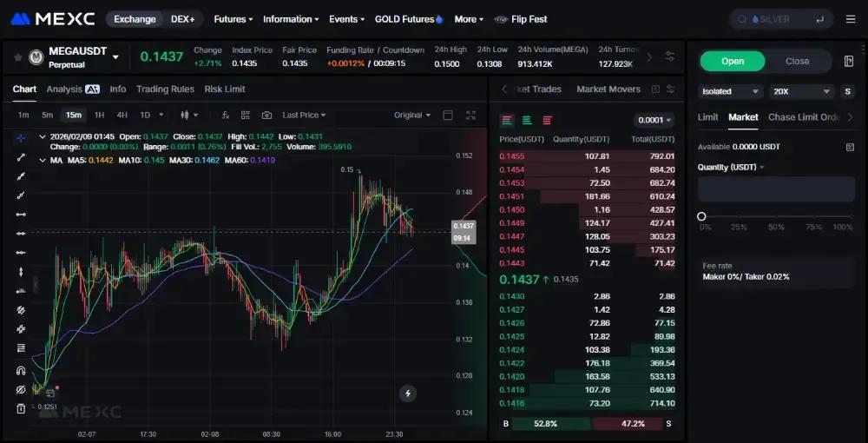The image size is (868, 443).
Task: Click the lightning quick order button on chart
Action: coord(408,393)
